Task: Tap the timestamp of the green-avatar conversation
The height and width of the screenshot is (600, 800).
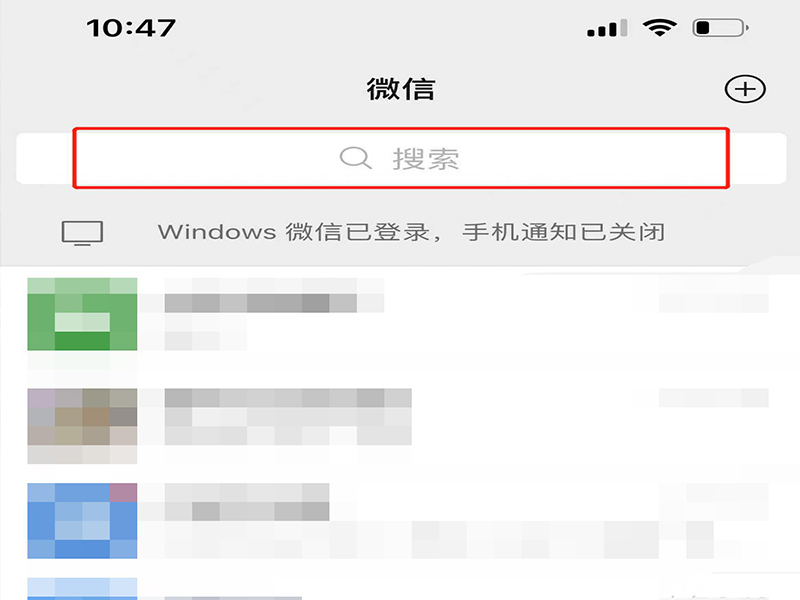Action: pyautogui.click(x=713, y=296)
